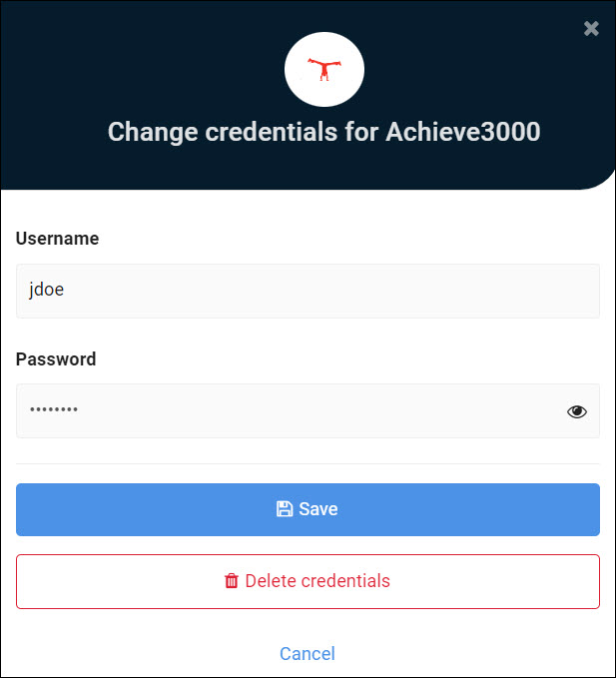Save the Achieve3000 credentials

308,509
